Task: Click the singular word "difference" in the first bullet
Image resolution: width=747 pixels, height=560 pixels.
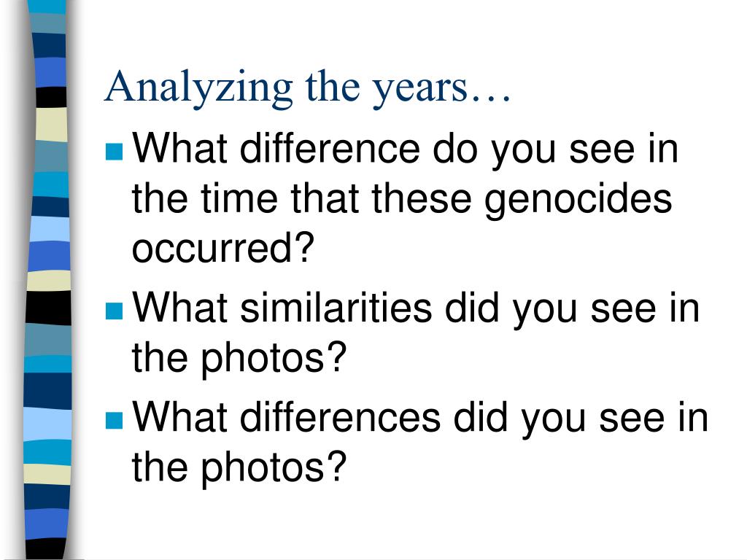Action: (330, 149)
